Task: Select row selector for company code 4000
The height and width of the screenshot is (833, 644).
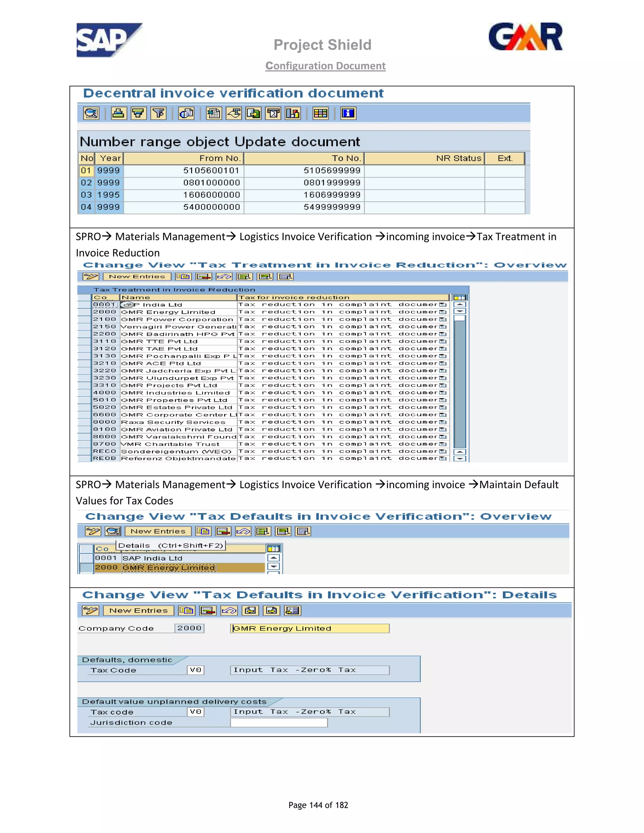Action: 84,393
